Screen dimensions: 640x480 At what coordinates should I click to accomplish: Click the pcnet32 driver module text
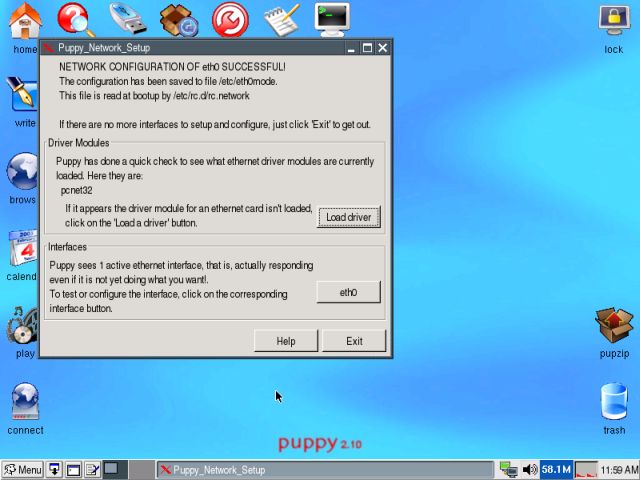click(x=76, y=190)
